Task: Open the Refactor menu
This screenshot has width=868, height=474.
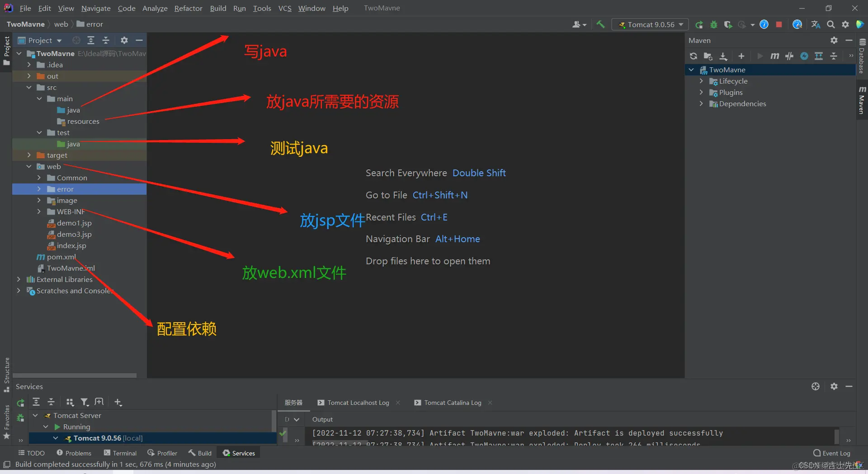Action: click(x=188, y=8)
